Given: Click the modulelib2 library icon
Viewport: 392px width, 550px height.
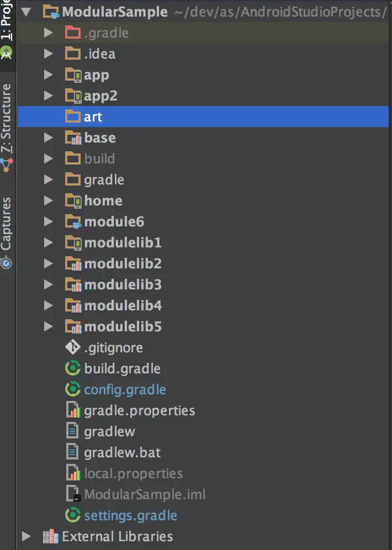Looking at the screenshot, I should pyautogui.click(x=73, y=264).
